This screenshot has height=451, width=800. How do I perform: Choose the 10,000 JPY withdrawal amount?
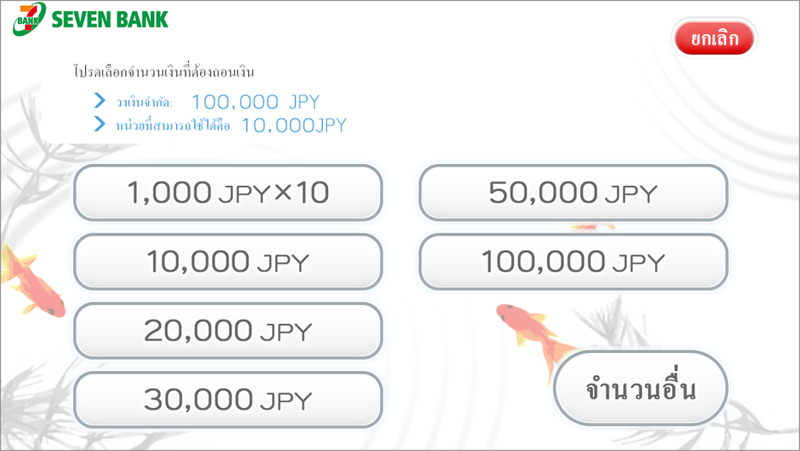228,262
